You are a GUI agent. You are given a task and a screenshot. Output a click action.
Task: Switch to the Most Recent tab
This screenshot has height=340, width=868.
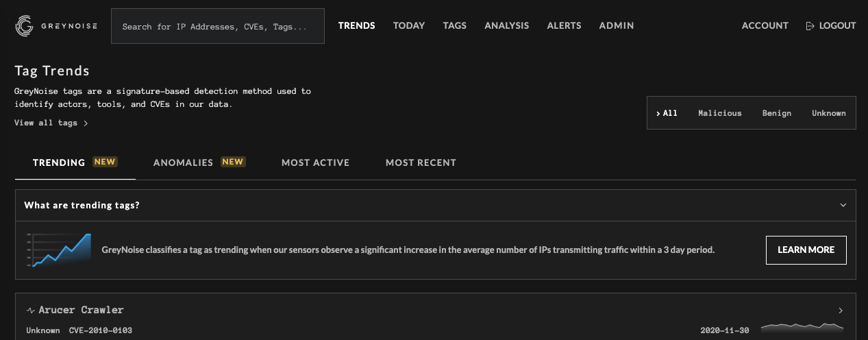tap(421, 162)
